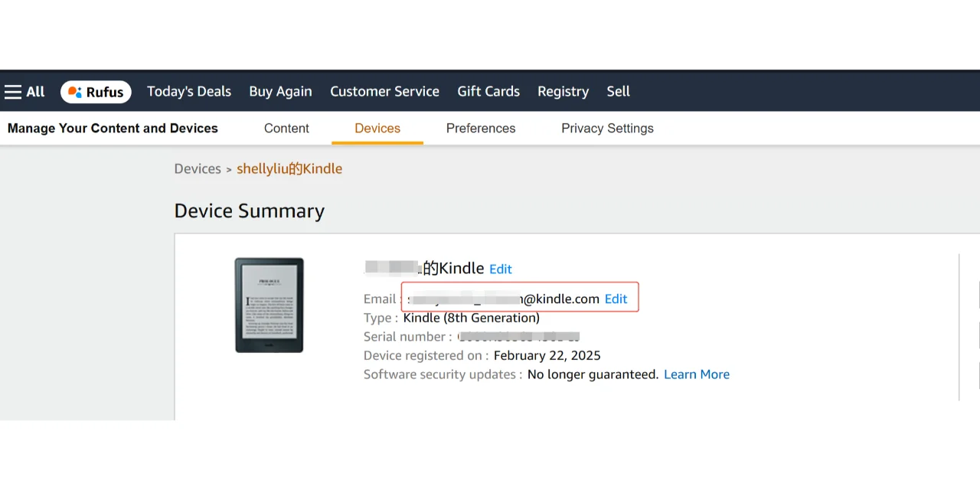980x490 pixels.
Task: Select Registry from the nav bar
Action: pyautogui.click(x=563, y=92)
